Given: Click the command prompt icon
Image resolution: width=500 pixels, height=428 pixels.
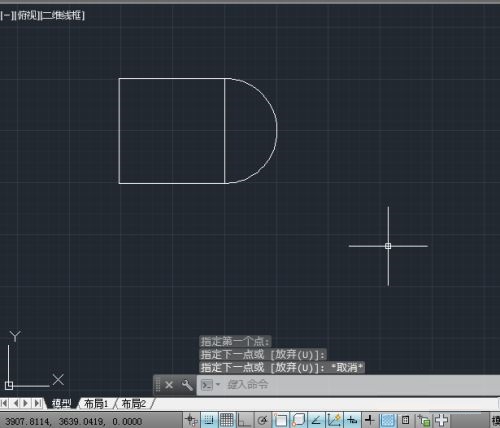Looking at the screenshot, I should coord(207,385).
